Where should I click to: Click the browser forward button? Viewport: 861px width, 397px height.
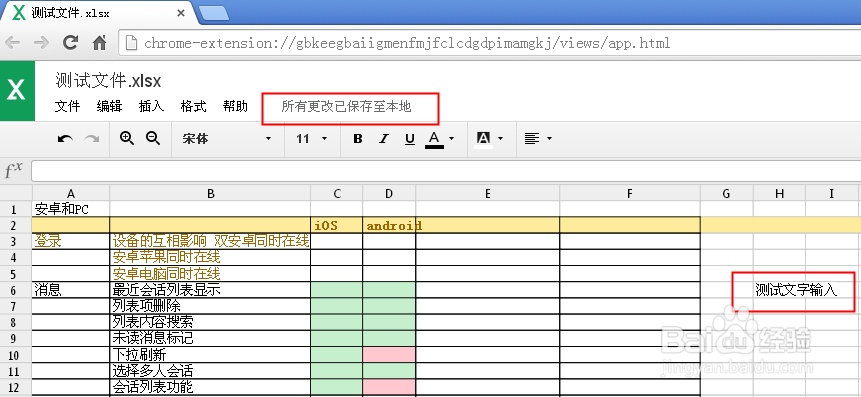[41, 43]
